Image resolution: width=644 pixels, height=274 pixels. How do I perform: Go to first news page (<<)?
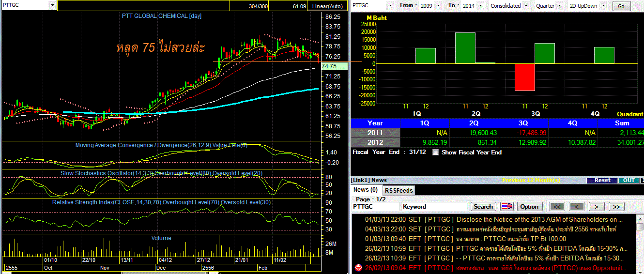(556, 206)
